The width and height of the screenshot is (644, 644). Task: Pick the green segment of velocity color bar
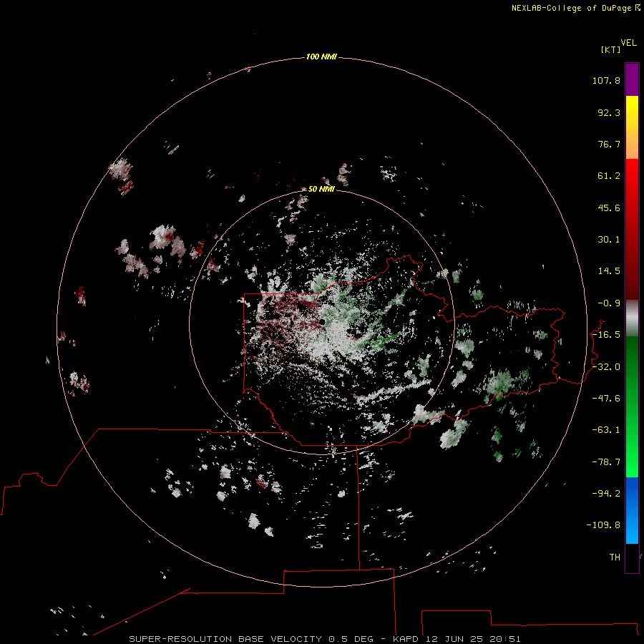coord(632,406)
